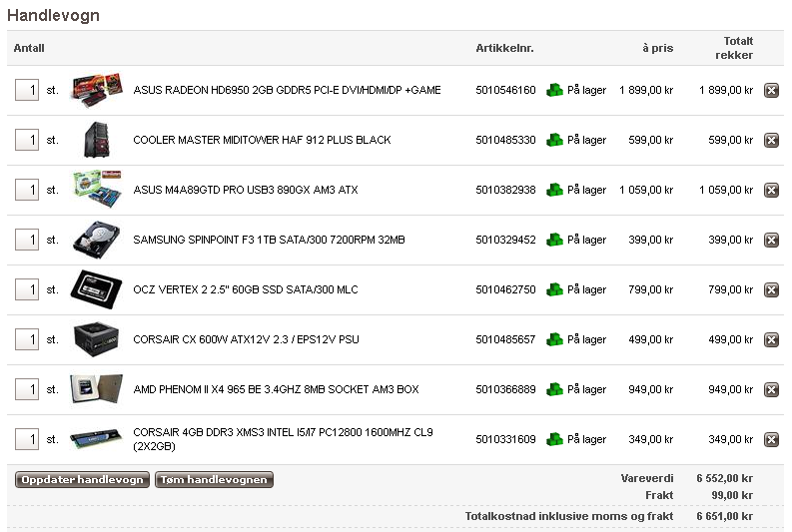Open Cooler Master HAF 912 case thumbnail
The height and width of the screenshot is (532, 792).
(x=97, y=140)
